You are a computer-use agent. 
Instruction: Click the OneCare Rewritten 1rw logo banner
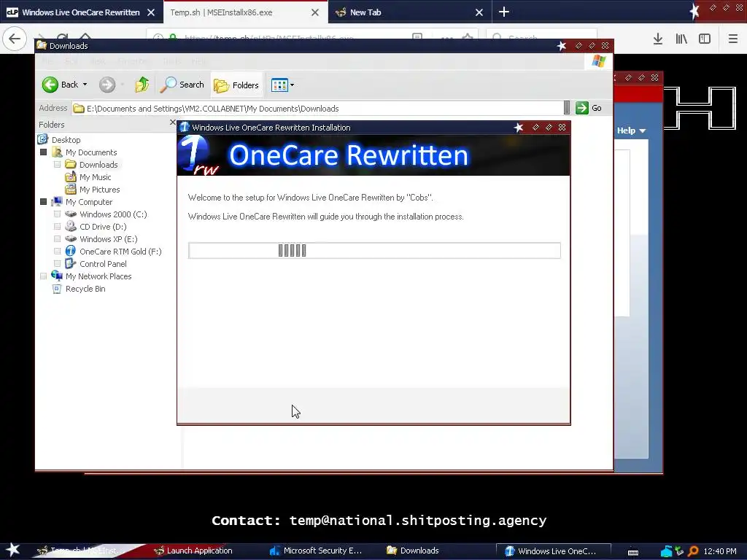point(373,155)
